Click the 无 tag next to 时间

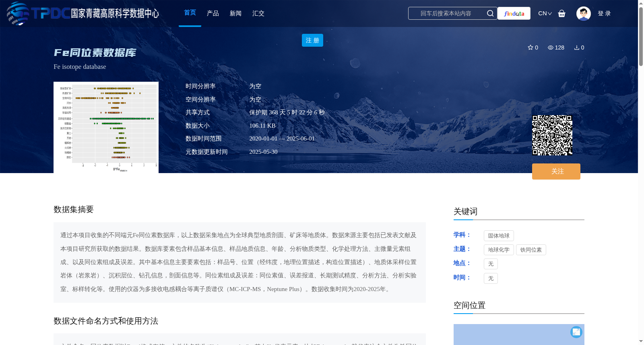coord(491,278)
